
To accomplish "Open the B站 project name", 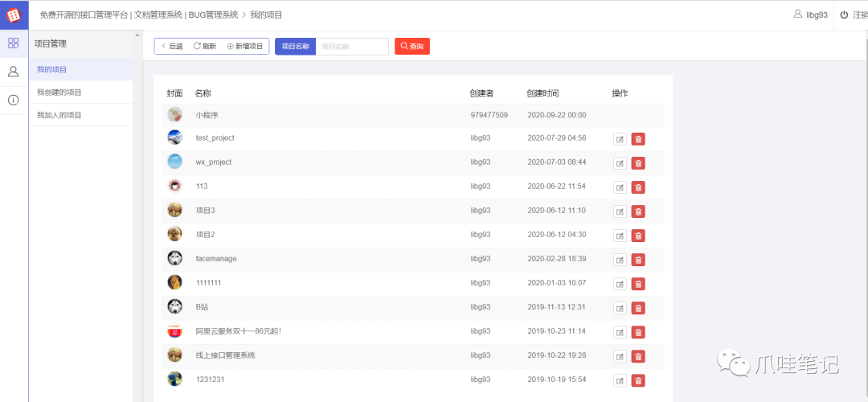I will [x=202, y=307].
